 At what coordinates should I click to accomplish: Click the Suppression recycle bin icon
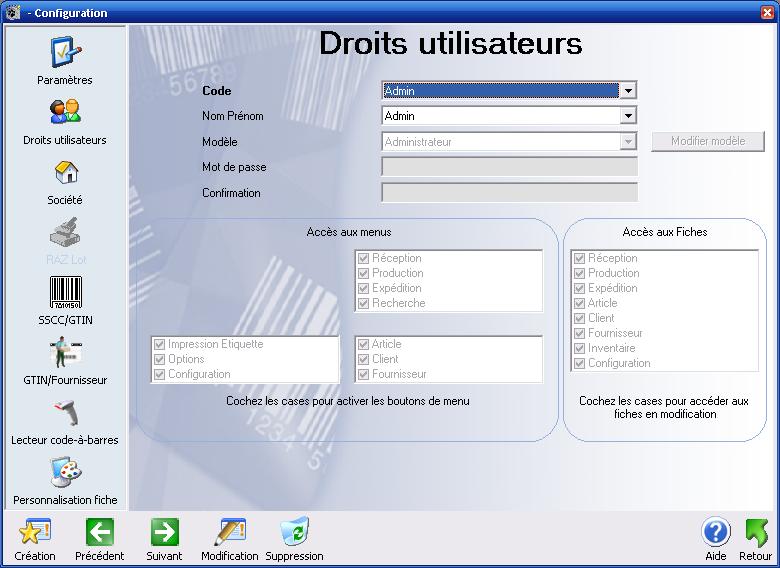point(294,532)
